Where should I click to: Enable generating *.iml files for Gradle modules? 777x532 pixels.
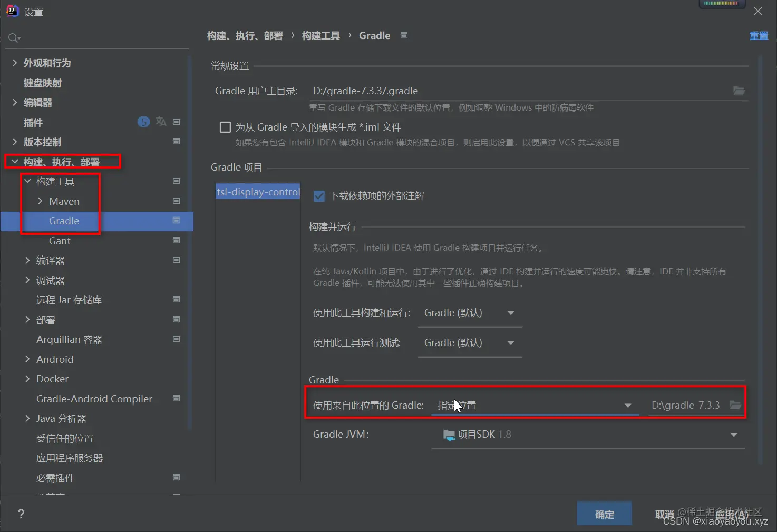(x=225, y=126)
